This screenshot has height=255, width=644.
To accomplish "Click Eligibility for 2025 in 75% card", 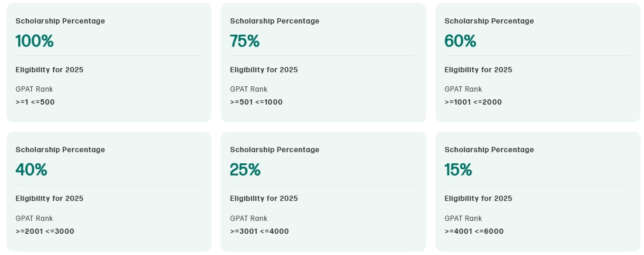I will pos(264,70).
